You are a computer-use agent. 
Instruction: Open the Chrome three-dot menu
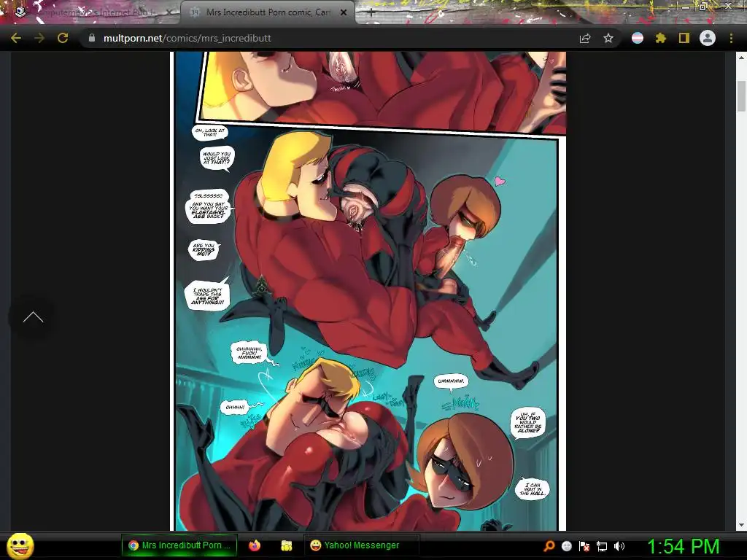pyautogui.click(x=731, y=38)
